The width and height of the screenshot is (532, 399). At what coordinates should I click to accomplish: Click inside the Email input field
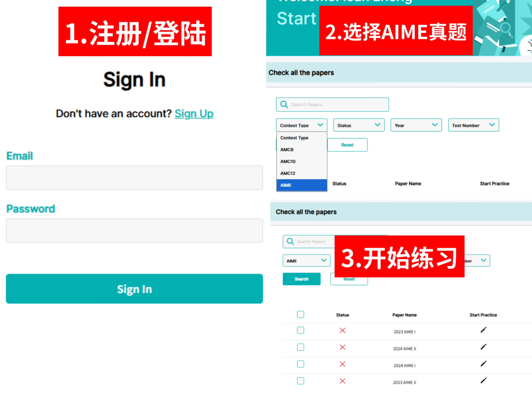(134, 178)
